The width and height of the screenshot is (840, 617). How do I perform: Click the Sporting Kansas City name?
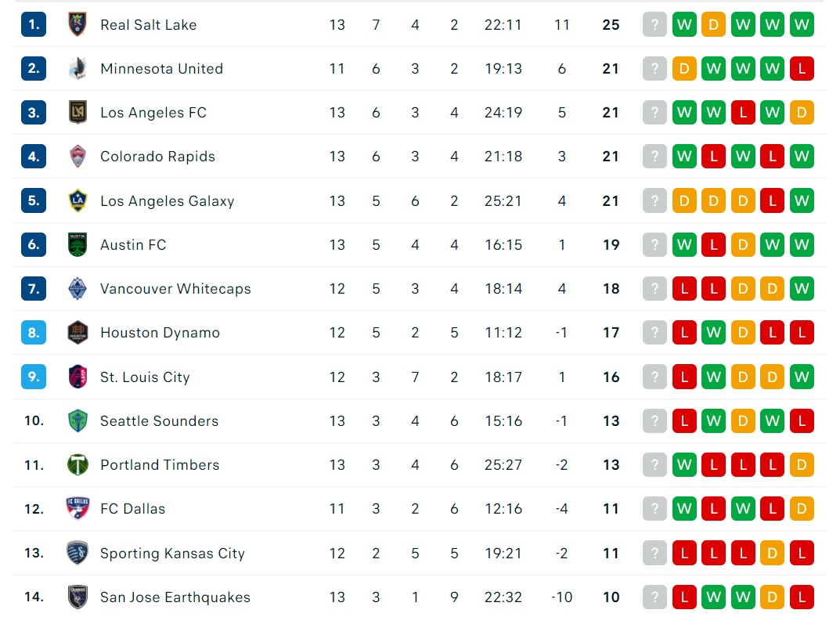(172, 554)
